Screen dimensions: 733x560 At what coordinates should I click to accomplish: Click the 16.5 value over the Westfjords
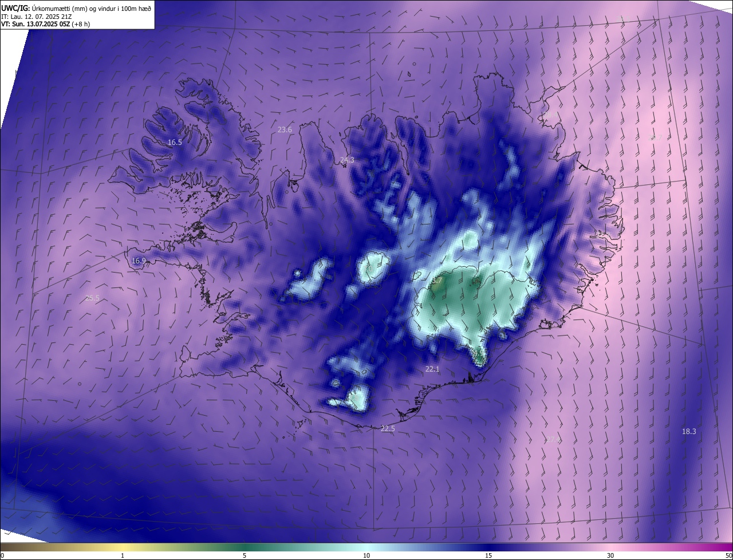click(x=175, y=142)
